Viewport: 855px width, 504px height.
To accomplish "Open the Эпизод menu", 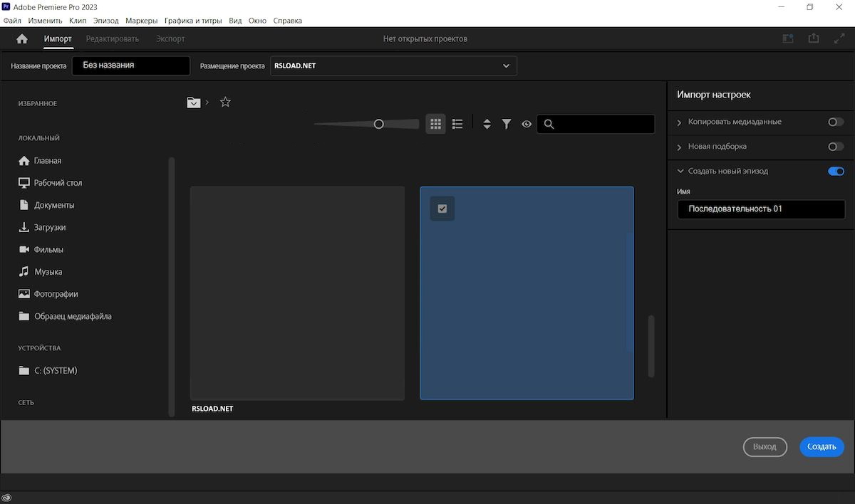I will pos(106,21).
